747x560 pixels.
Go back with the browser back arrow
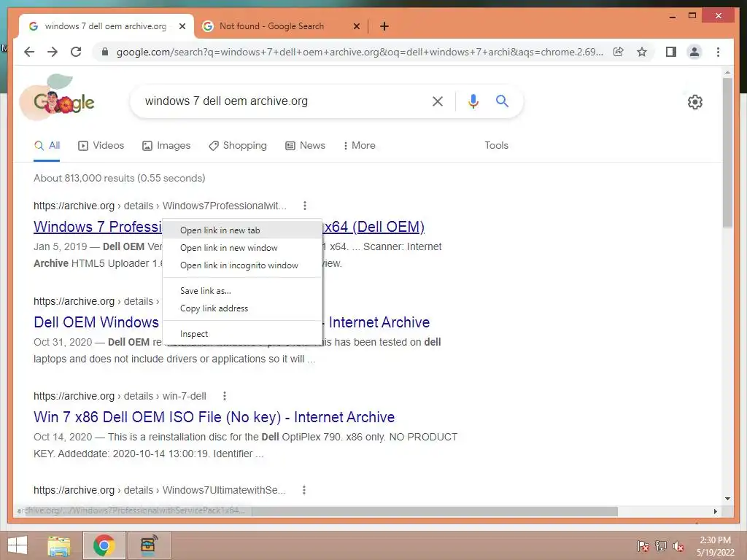pyautogui.click(x=29, y=52)
